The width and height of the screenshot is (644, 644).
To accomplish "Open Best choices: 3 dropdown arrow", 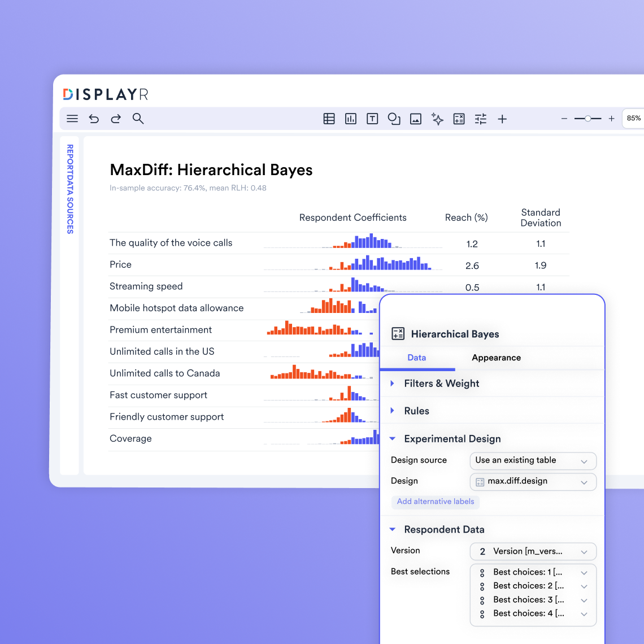I will 584,600.
